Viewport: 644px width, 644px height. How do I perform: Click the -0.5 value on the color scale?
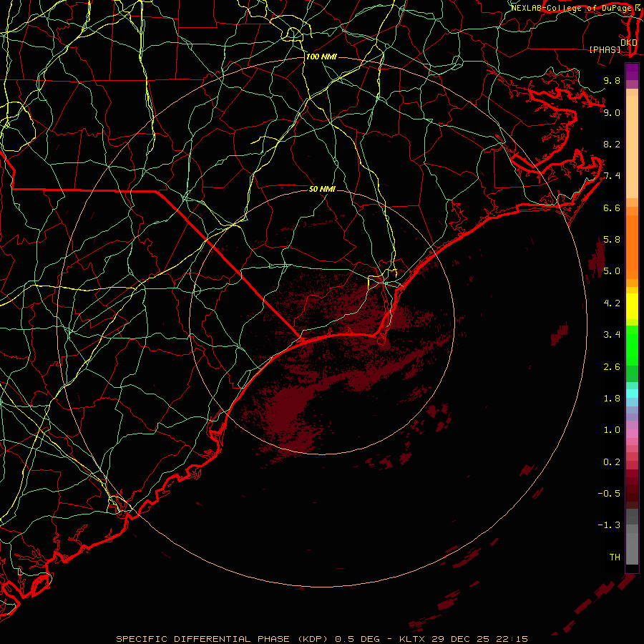[610, 494]
